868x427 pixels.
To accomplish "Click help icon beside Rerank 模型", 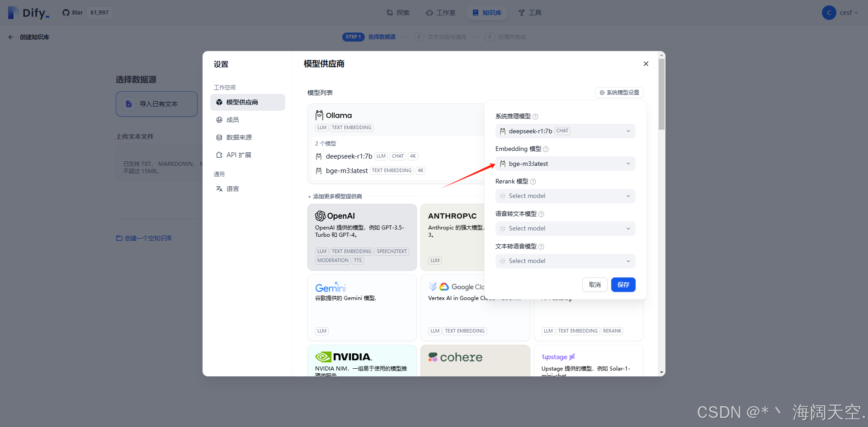I will point(533,182).
